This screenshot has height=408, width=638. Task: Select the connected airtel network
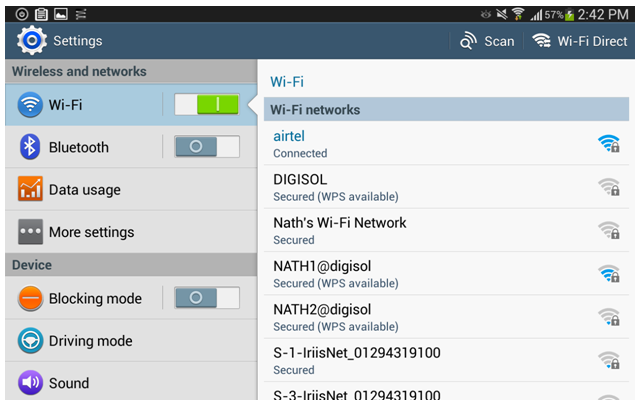(446, 144)
